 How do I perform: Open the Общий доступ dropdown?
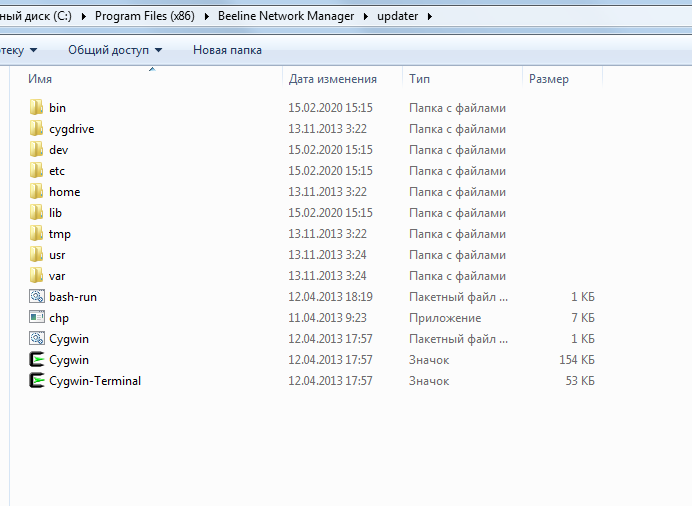(x=115, y=50)
